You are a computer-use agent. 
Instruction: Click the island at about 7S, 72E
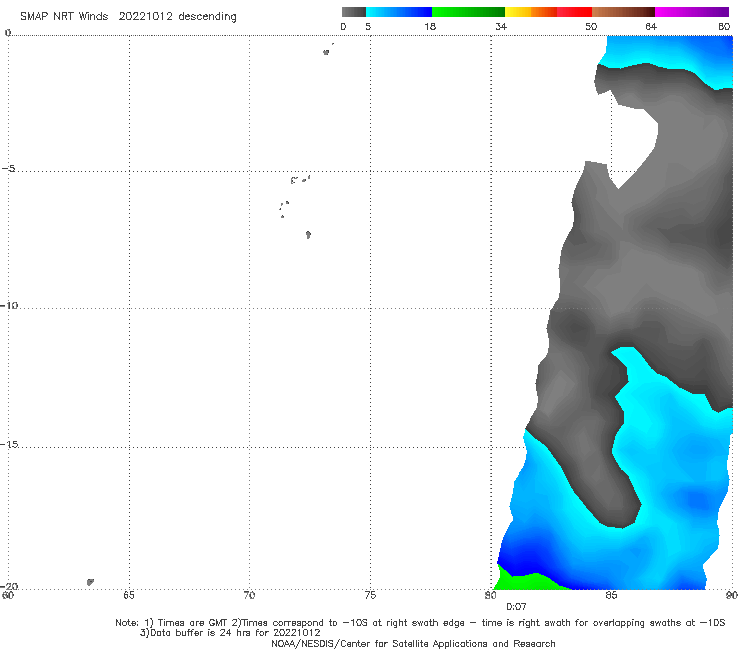click(x=308, y=234)
